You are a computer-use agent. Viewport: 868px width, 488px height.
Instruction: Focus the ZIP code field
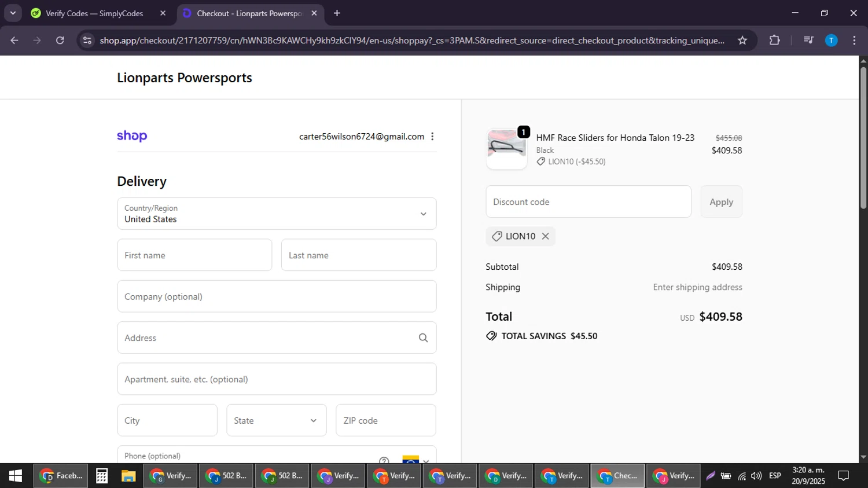[x=386, y=420]
